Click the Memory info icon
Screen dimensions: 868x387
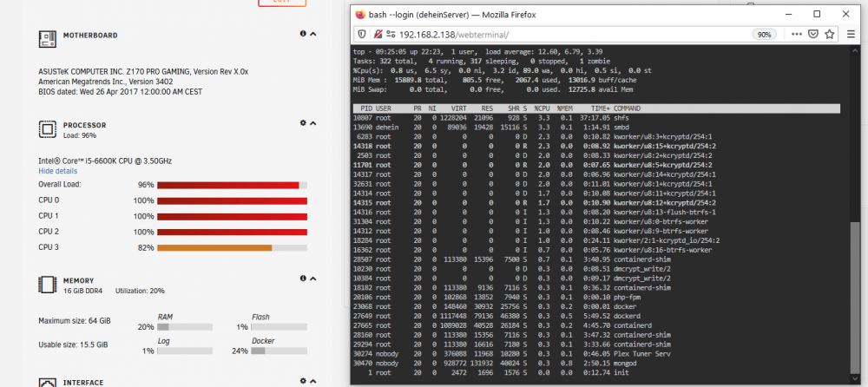[x=303, y=279]
